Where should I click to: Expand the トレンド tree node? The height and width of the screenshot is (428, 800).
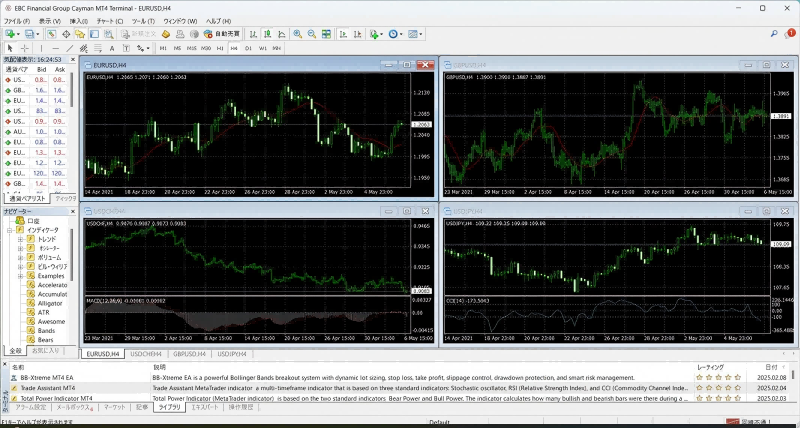tap(20, 239)
